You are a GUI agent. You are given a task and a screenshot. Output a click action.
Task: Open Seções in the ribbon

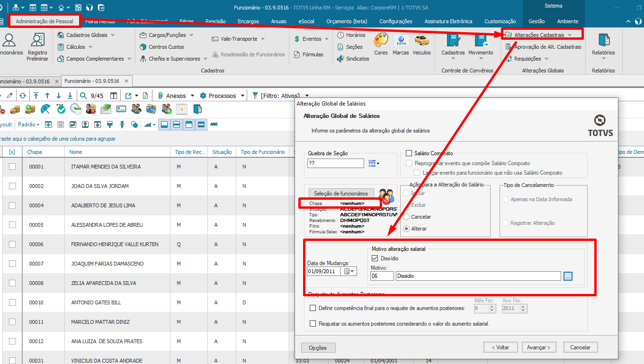coord(350,47)
